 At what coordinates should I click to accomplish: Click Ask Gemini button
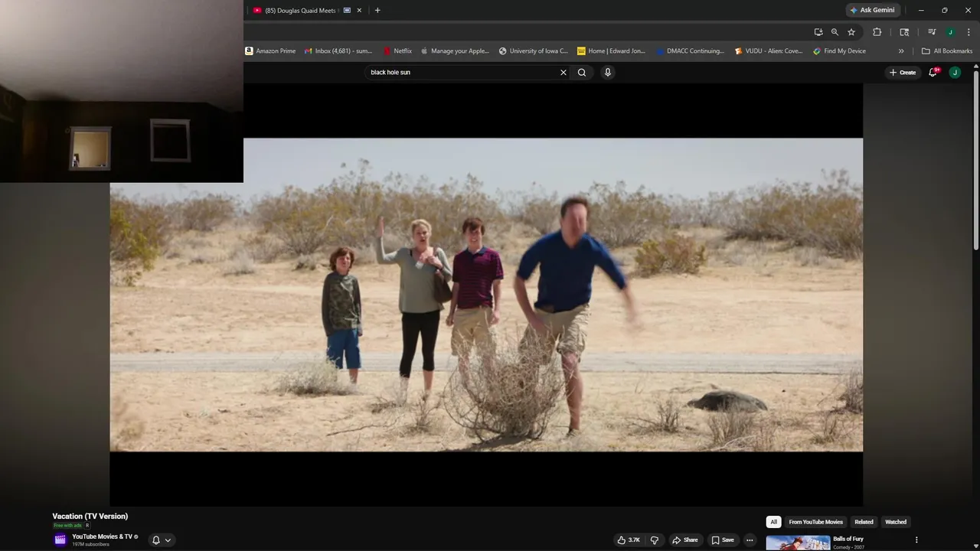pos(872,10)
